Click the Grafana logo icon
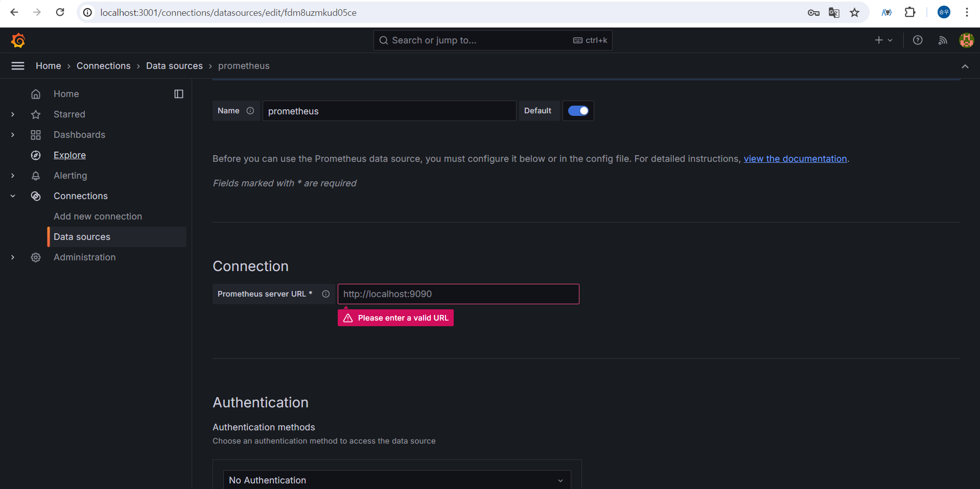This screenshot has height=489, width=980. [x=18, y=40]
